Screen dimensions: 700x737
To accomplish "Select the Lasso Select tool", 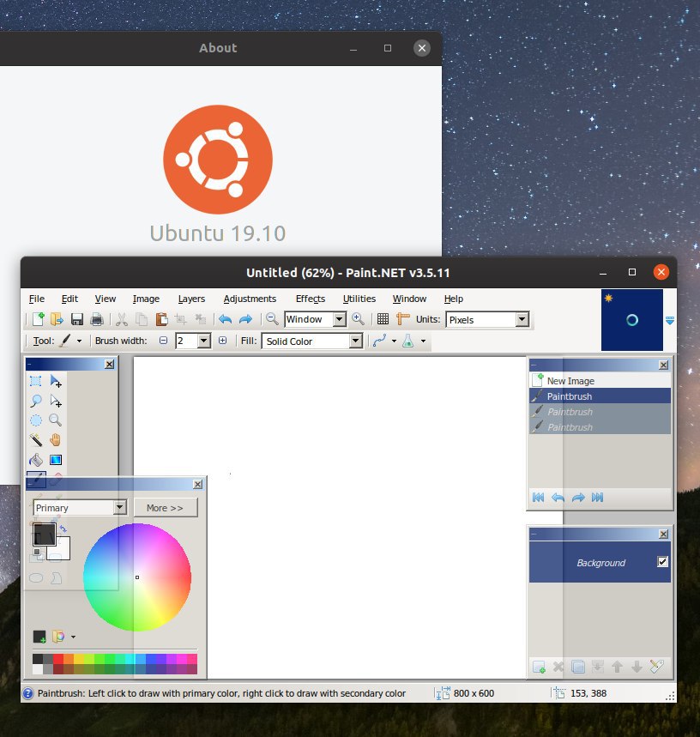I will 36,401.
